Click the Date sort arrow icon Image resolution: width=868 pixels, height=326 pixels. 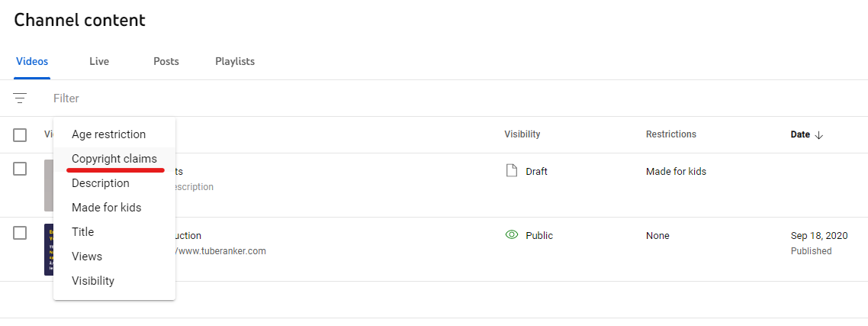819,134
